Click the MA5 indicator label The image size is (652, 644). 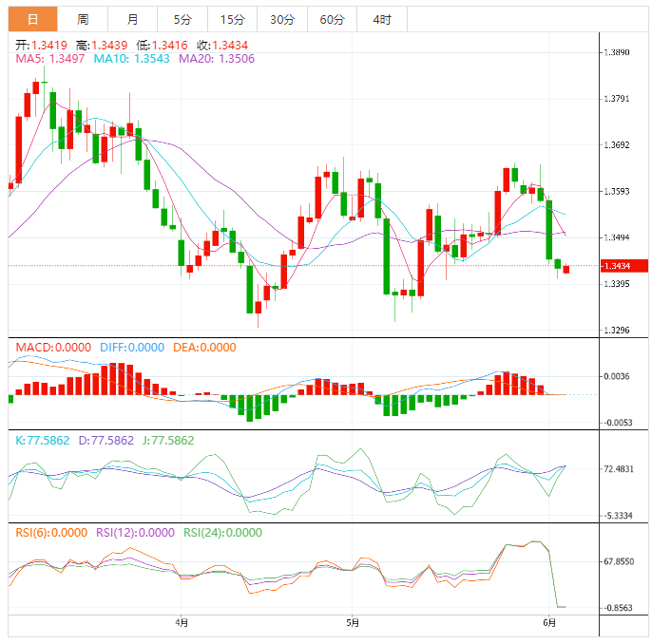tap(50, 59)
